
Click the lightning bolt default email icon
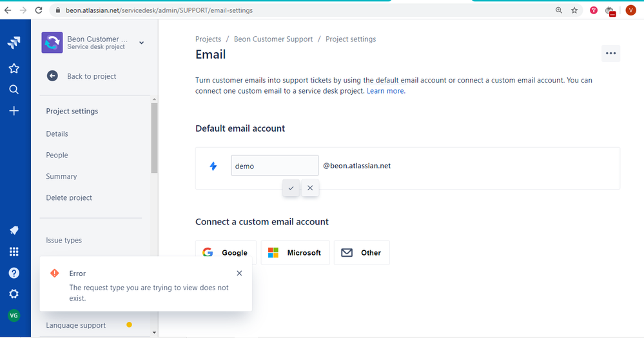(213, 166)
